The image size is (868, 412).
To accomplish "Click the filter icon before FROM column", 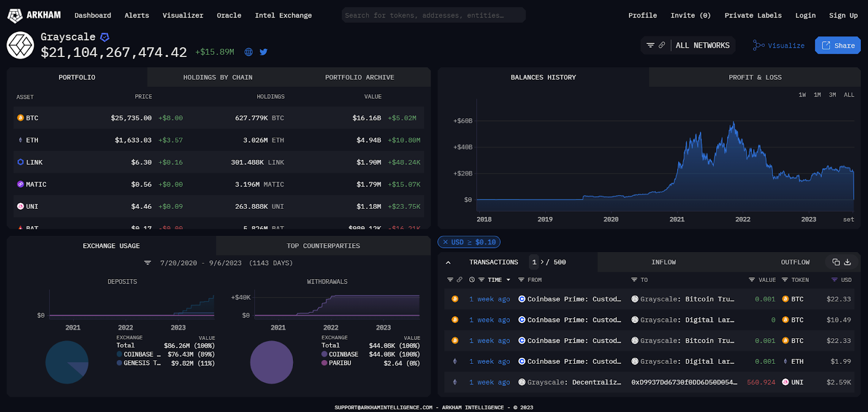I will tap(521, 280).
